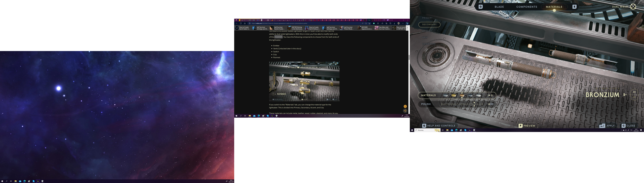This screenshot has width=644, height=183.
Task: Select the MATERIALS tab in the game
Action: tap(554, 7)
